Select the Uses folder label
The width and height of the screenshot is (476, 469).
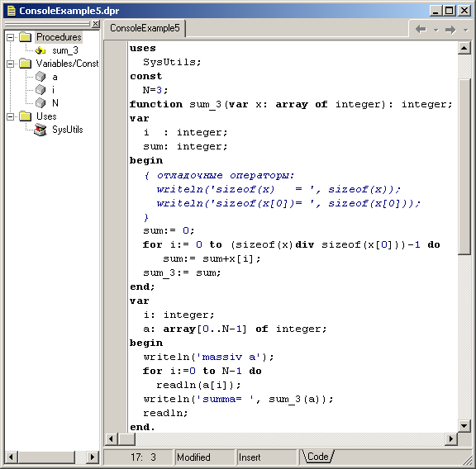pos(46,116)
